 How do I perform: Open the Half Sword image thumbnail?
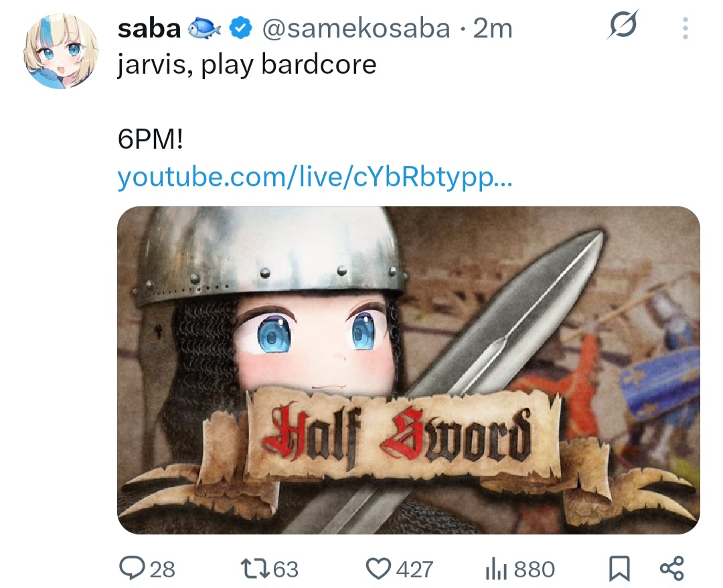tap(408, 370)
